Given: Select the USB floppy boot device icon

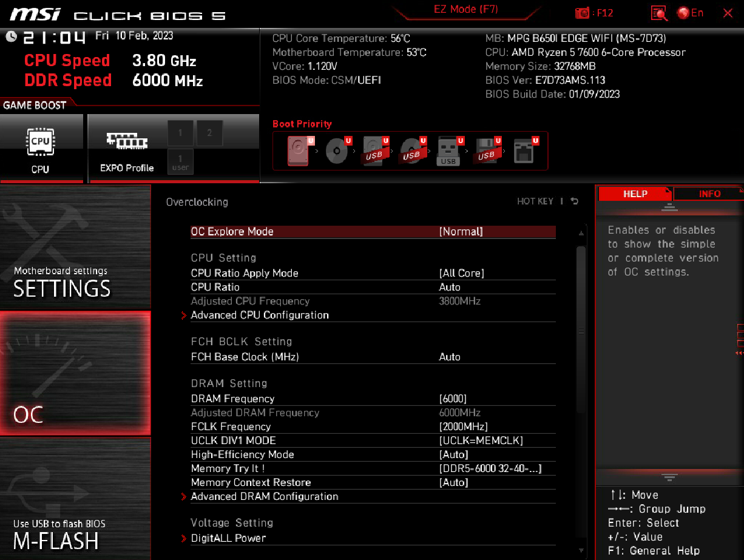Looking at the screenshot, I should coord(487,151).
